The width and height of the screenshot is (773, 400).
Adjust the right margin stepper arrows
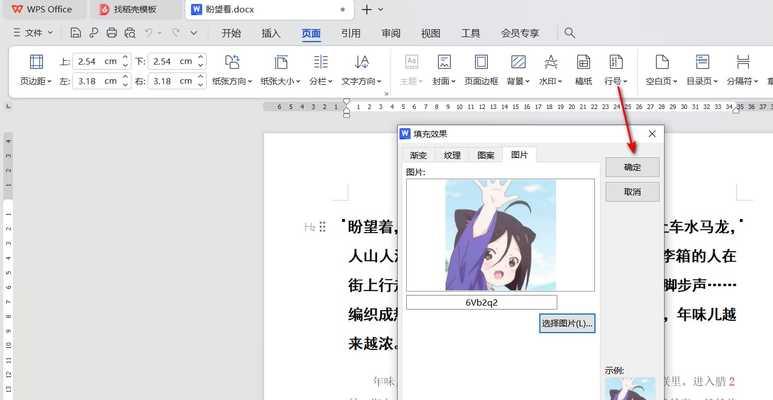click(x=200, y=81)
